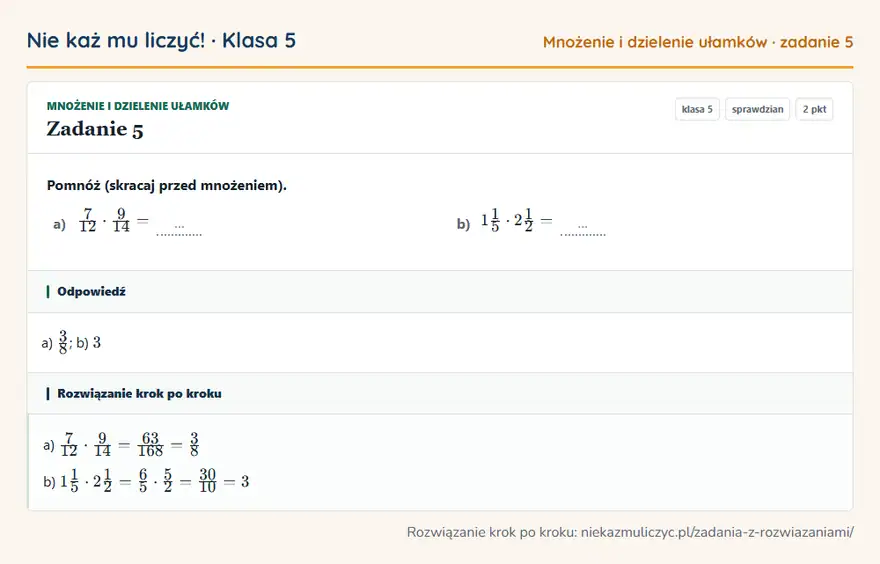
Task: Click the fraction 30/10 in solution b)
Action: pos(208,482)
